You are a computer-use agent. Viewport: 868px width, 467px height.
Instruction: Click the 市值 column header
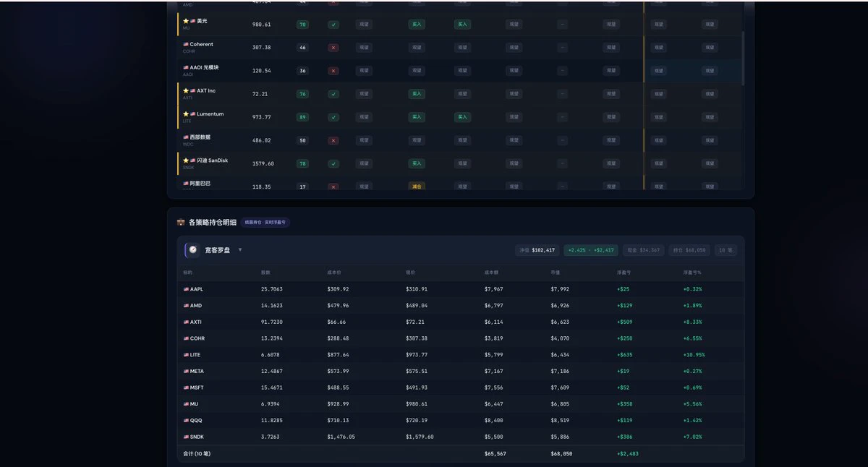556,273
